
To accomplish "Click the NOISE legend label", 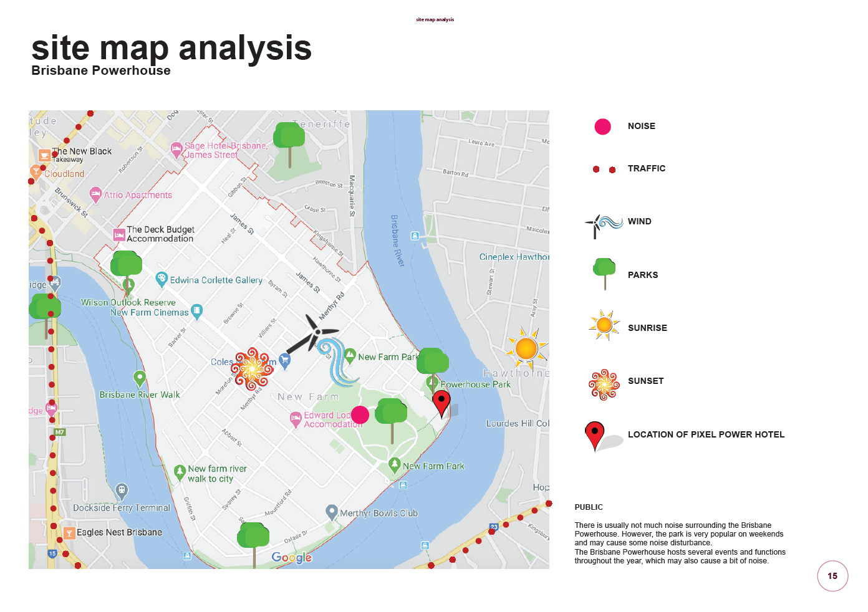I will tap(642, 127).
